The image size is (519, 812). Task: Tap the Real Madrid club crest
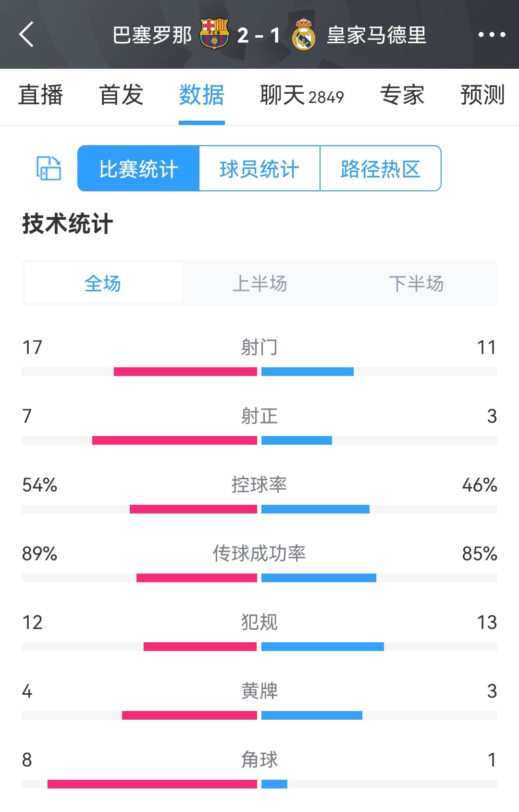(x=304, y=35)
